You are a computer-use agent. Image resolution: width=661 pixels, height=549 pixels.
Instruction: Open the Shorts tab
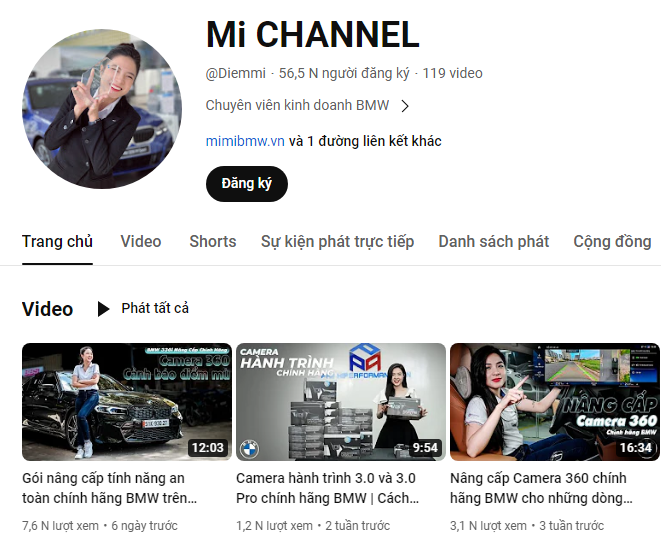(213, 242)
